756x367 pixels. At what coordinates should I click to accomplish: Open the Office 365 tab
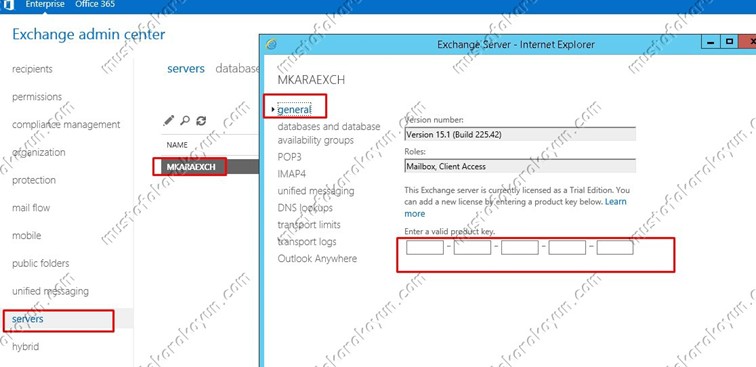[x=95, y=4]
